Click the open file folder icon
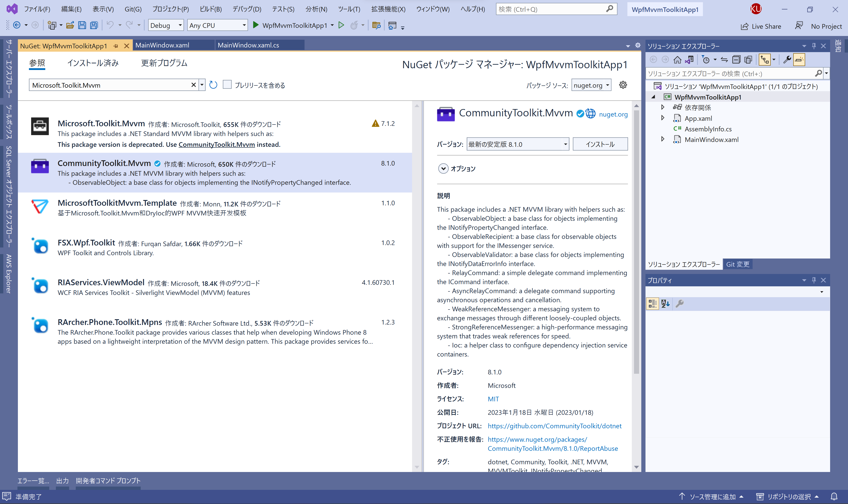The width and height of the screenshot is (848, 504). click(x=70, y=25)
